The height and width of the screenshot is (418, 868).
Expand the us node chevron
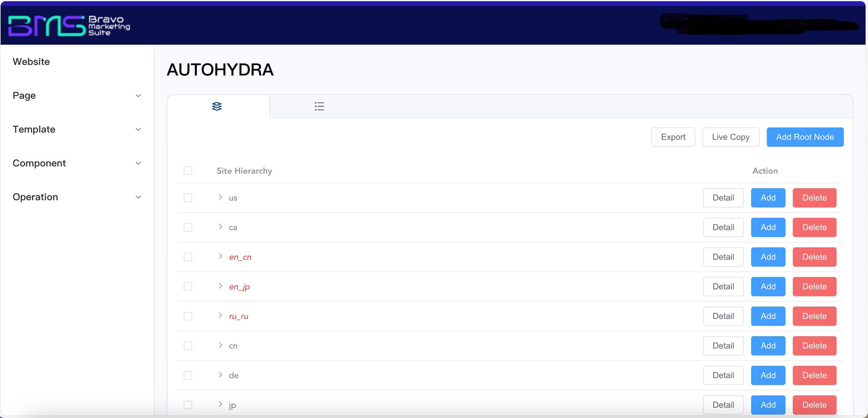[x=220, y=197]
